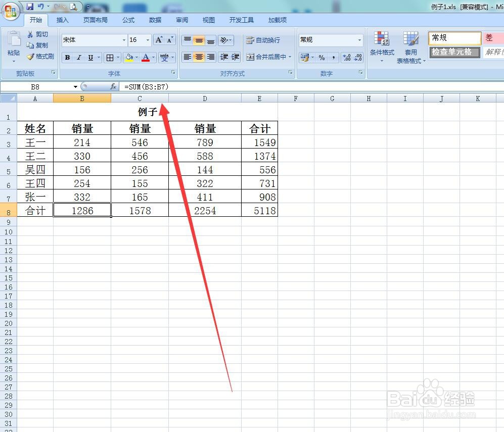The height and width of the screenshot is (432, 504).
Task: Click the select-all corner of the sheet
Action: pos(9,99)
